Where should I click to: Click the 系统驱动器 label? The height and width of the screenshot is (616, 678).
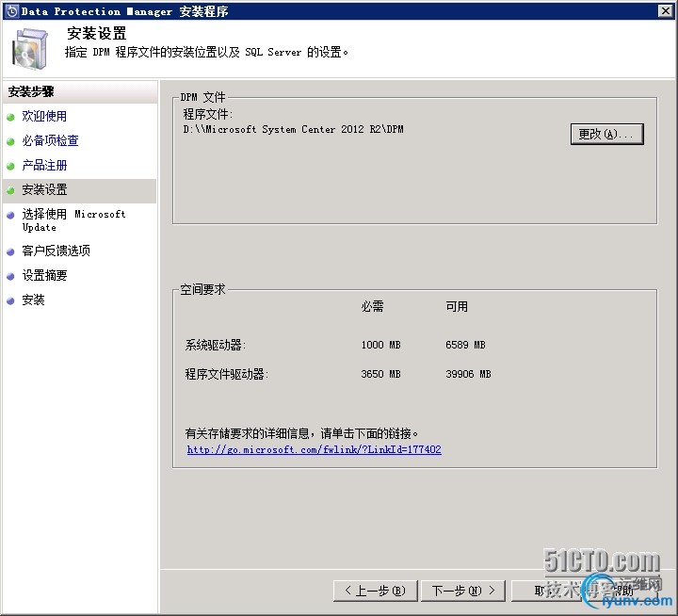(x=216, y=345)
